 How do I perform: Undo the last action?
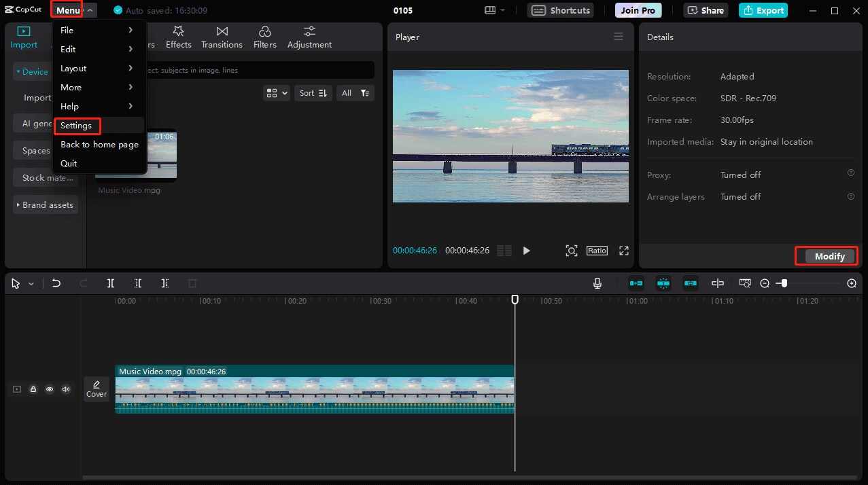tap(56, 283)
